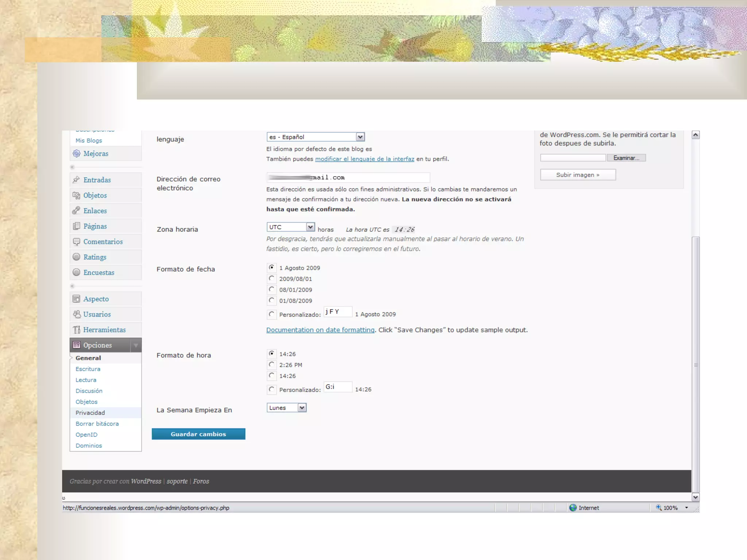This screenshot has width=747, height=560.
Task: Click the Enlaces chain-link icon
Action: click(x=76, y=211)
